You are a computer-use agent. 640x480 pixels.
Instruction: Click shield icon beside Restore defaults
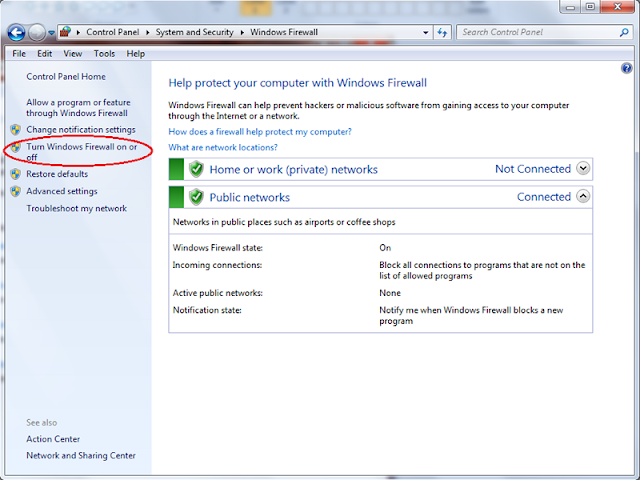click(x=16, y=174)
